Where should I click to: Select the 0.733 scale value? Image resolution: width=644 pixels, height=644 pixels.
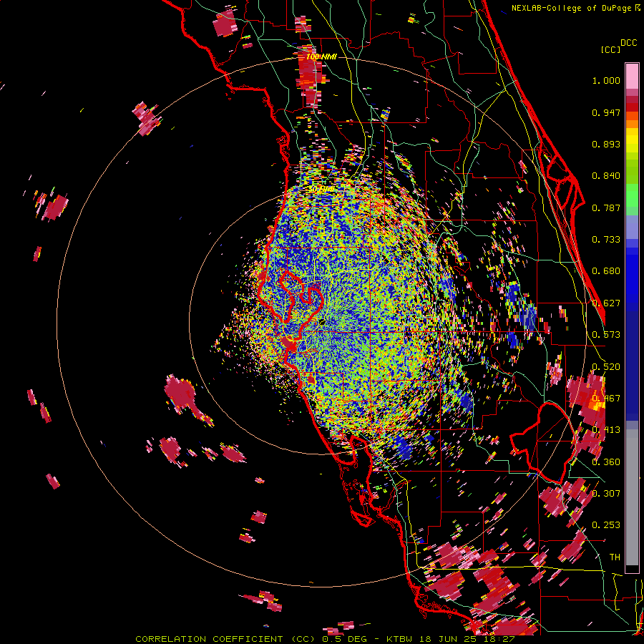(x=606, y=240)
